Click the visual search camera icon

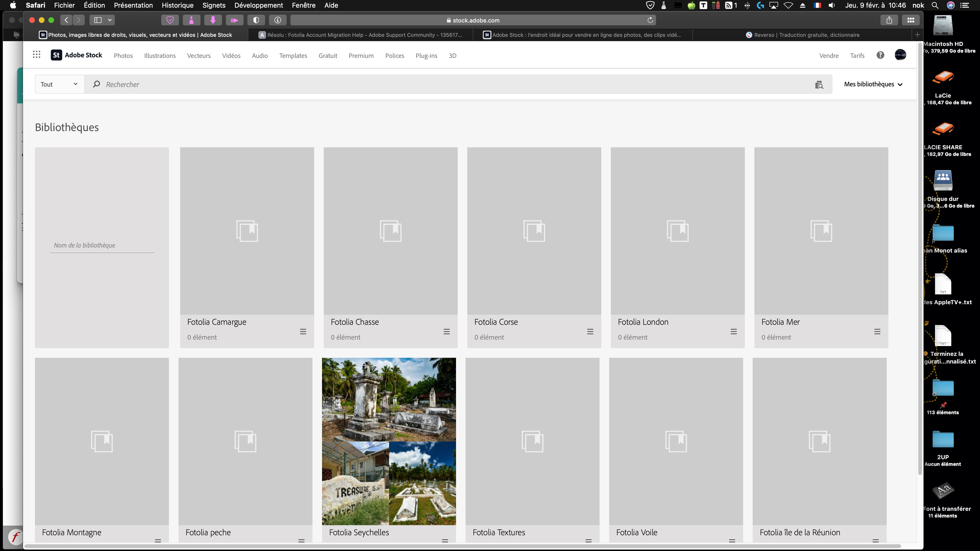(x=819, y=84)
